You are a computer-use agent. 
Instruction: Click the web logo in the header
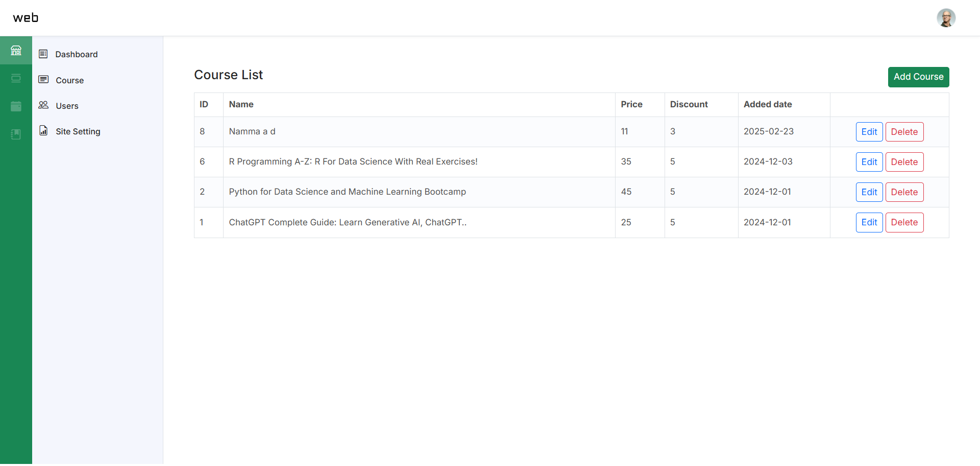26,18
